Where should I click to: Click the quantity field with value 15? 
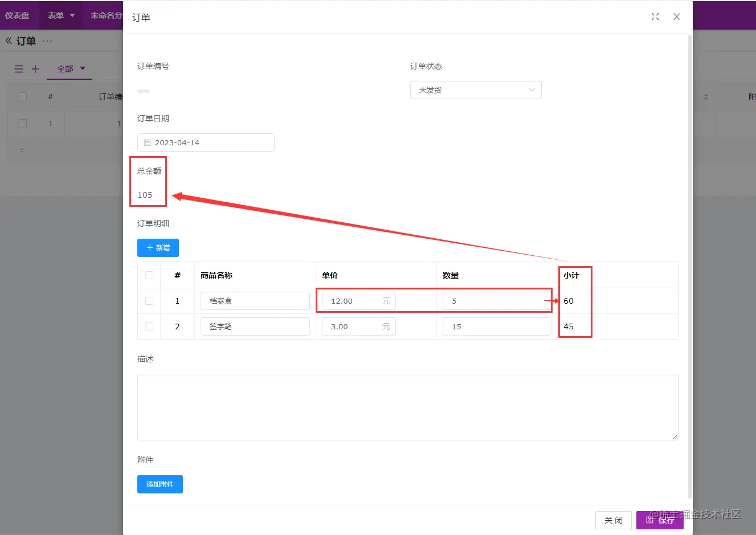coord(497,326)
